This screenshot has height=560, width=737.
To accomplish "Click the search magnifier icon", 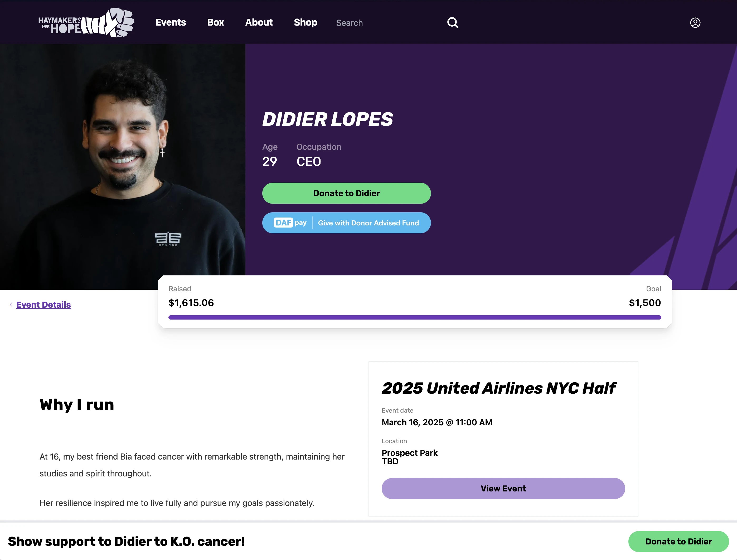I will (453, 23).
